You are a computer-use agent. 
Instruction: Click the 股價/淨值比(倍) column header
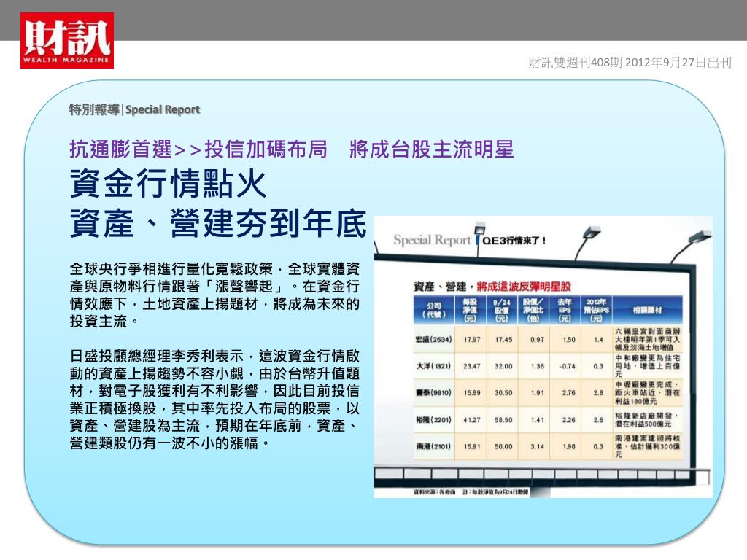[x=533, y=310]
